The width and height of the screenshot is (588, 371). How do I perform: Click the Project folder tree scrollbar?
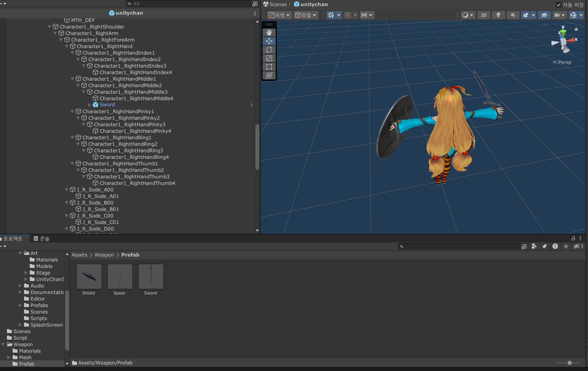click(67, 320)
